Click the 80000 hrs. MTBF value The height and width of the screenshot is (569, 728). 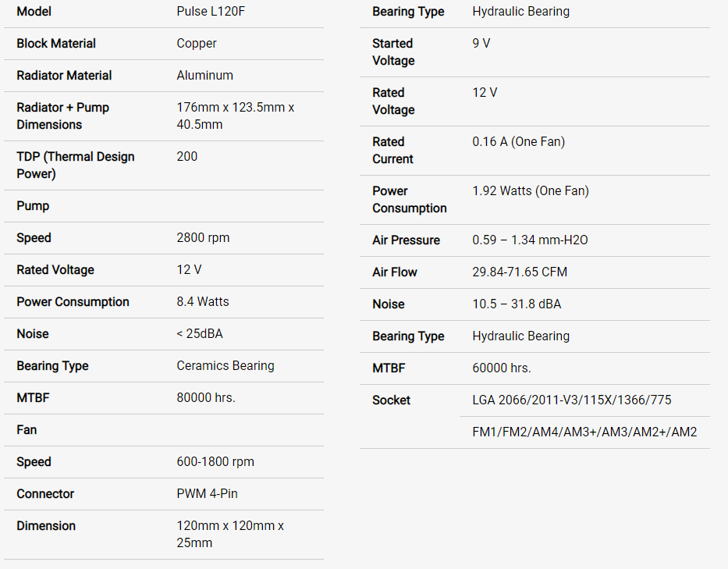pos(206,398)
